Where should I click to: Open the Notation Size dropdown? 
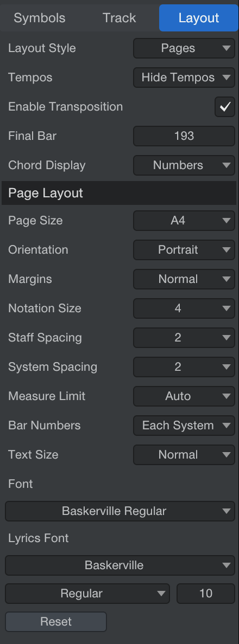[x=184, y=308]
